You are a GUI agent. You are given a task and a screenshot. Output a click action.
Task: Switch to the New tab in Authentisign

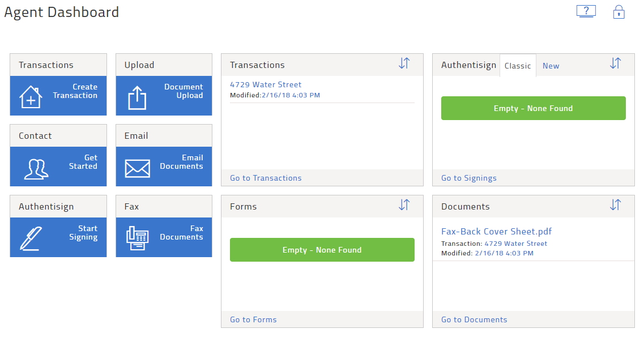(551, 65)
